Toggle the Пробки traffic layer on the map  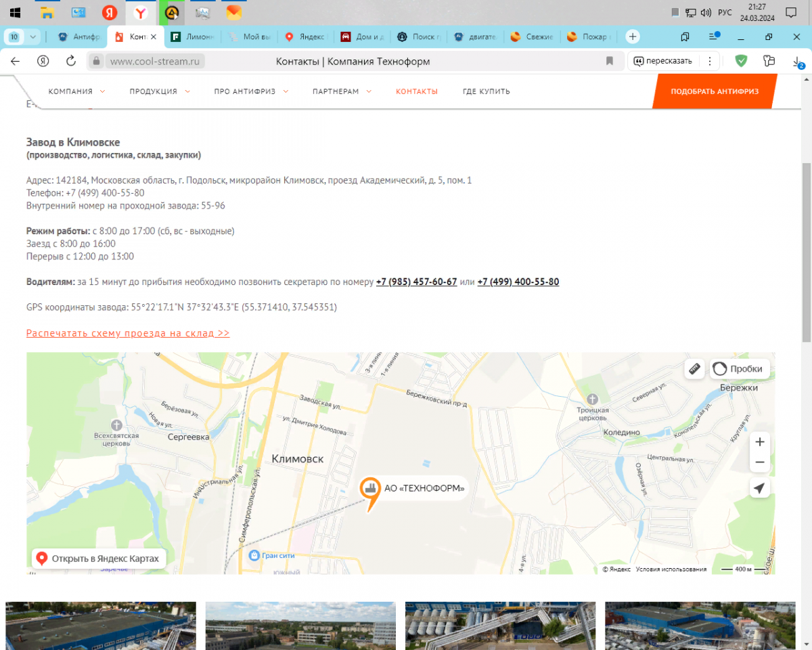740,369
